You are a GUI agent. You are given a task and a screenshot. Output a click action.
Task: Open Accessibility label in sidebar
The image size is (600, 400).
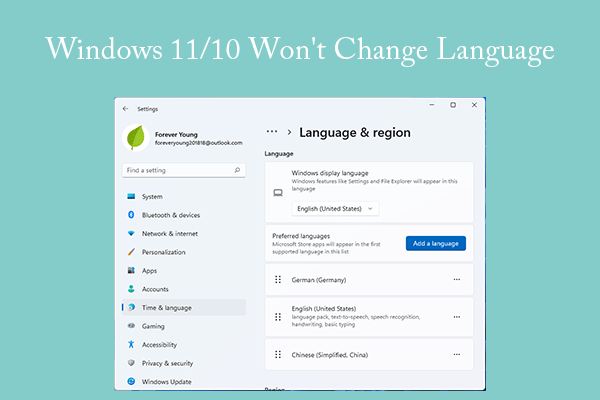click(x=159, y=344)
